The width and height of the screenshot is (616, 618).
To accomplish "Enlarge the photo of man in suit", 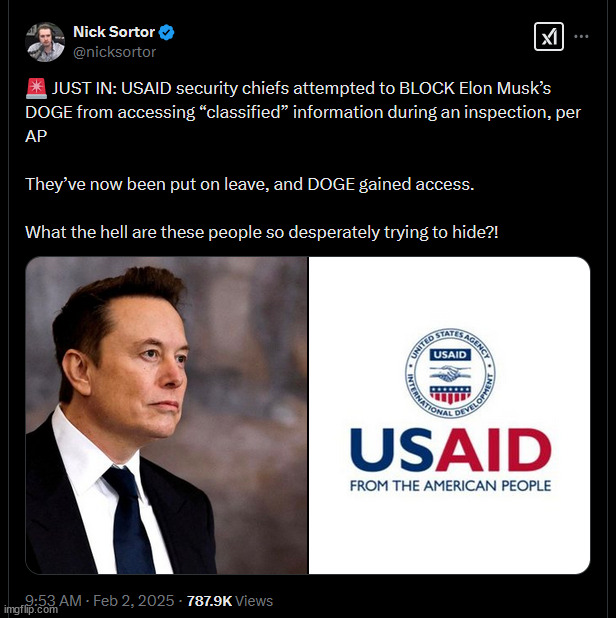I will pos(167,415).
